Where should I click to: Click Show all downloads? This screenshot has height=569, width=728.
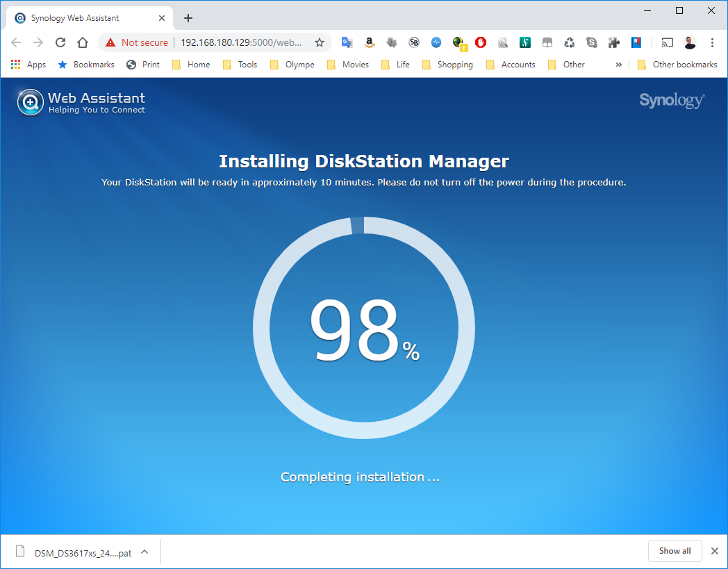pyautogui.click(x=675, y=551)
